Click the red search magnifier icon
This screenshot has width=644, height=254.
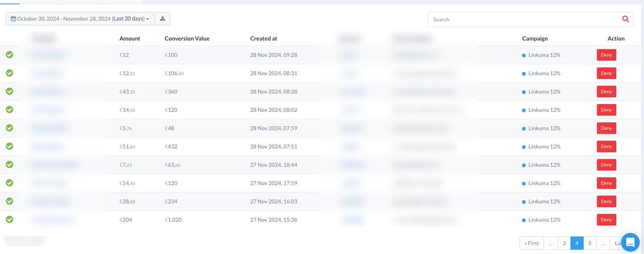click(625, 19)
